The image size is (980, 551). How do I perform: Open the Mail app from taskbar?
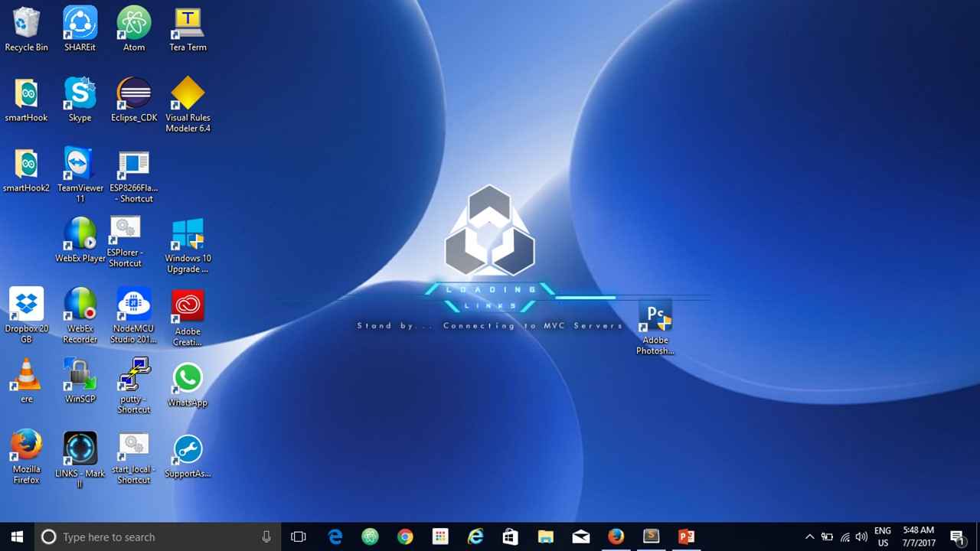pyautogui.click(x=581, y=536)
